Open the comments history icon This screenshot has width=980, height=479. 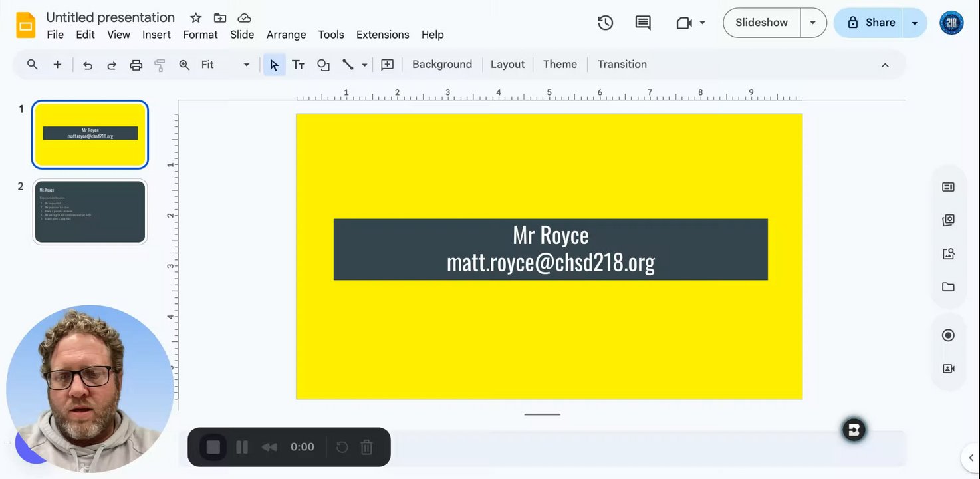642,23
